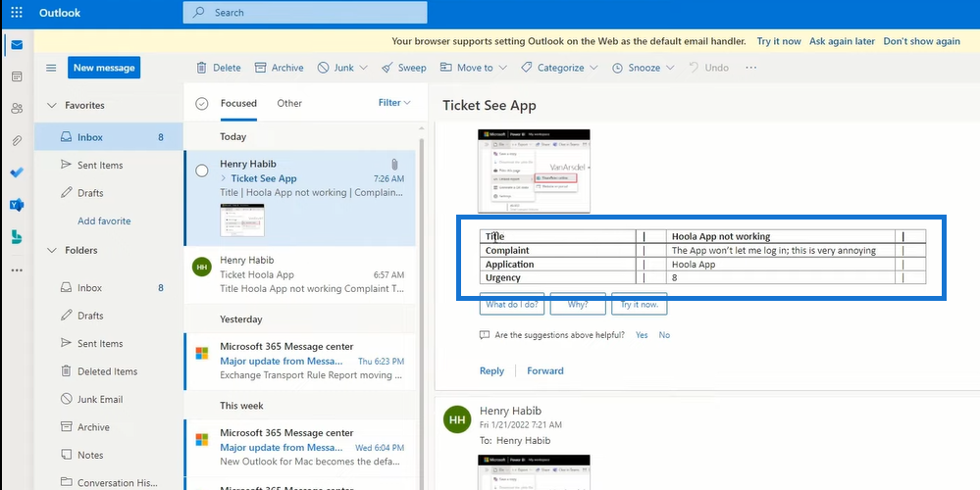Select Sent Items under Favorites
The image size is (980, 490).
click(x=109, y=165)
